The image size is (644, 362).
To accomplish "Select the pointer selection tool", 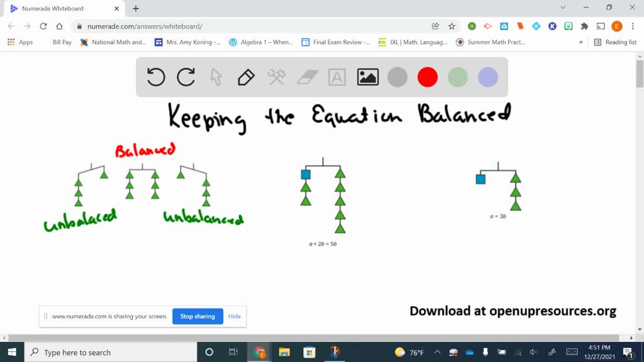I will click(x=216, y=77).
